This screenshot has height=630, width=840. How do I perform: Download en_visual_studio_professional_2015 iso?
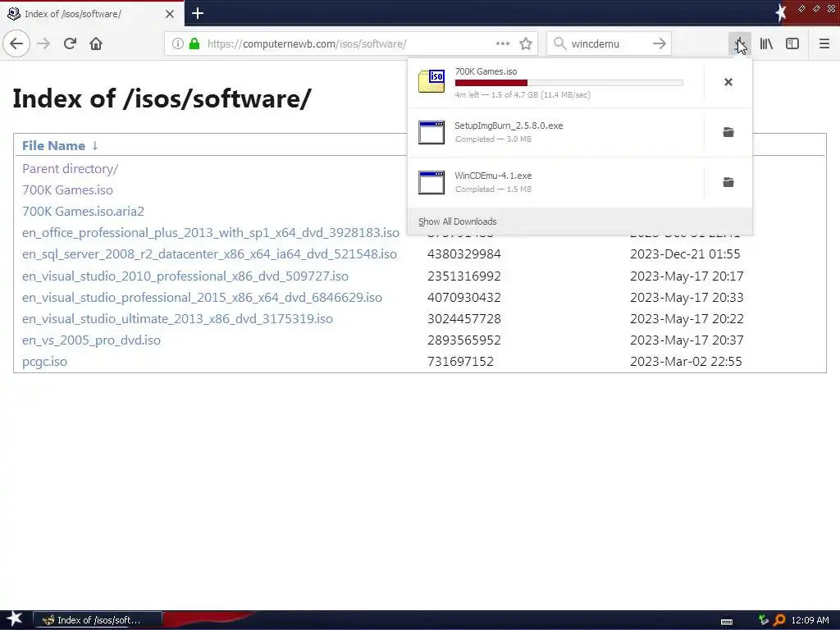[202, 297]
